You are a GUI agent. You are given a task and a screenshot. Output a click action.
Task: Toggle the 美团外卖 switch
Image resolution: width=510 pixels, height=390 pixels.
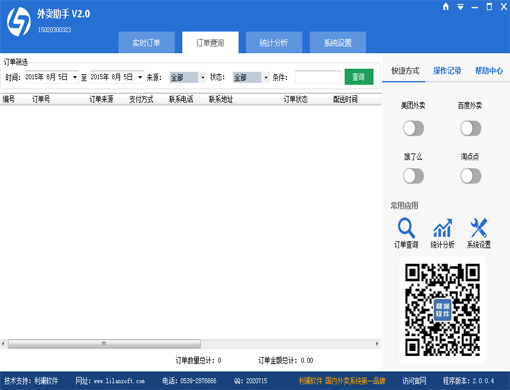[413, 128]
